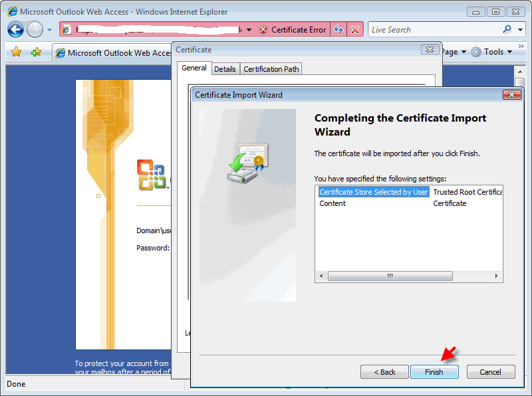
Task: Click the Internet Explorer Forward arrow button
Action: 35,30
